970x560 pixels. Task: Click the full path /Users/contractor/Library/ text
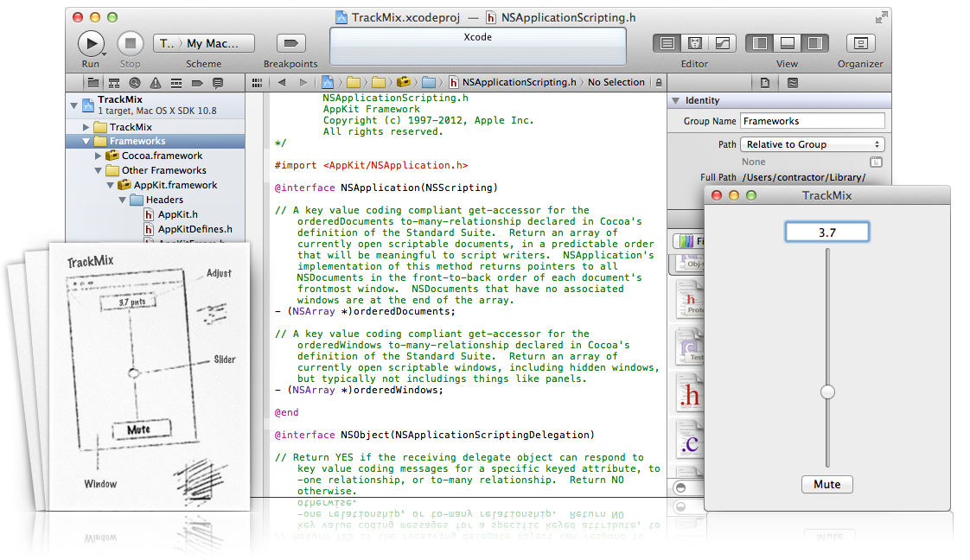pyautogui.click(x=804, y=177)
